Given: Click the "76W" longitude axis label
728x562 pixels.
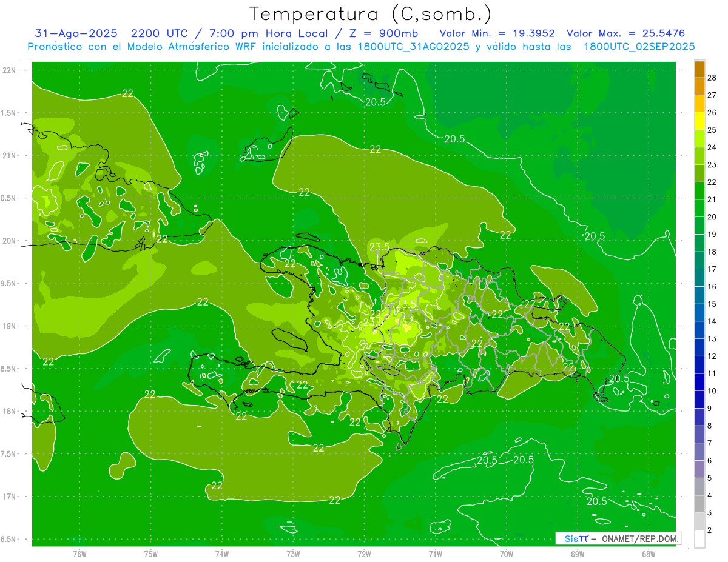Looking at the screenshot, I should [x=79, y=554].
